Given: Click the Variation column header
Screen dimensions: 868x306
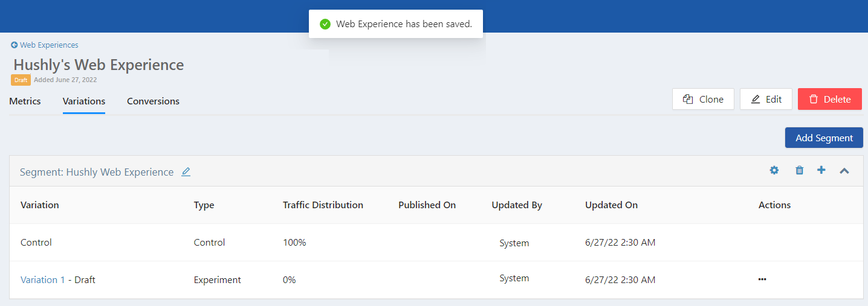Looking at the screenshot, I should coord(40,205).
